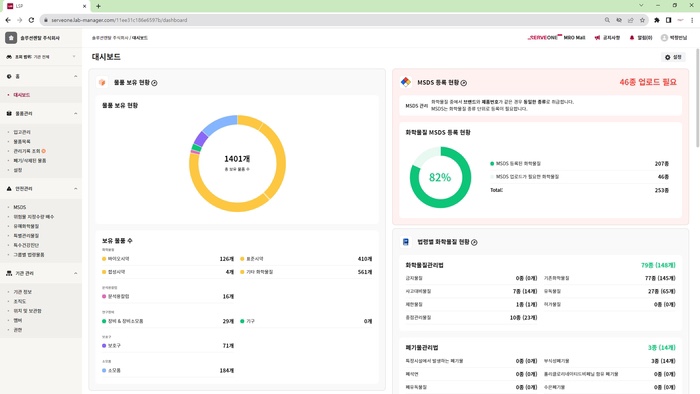Click the binoculars icon beside 조회 범위
This screenshot has height=394, width=700.
tap(9, 57)
